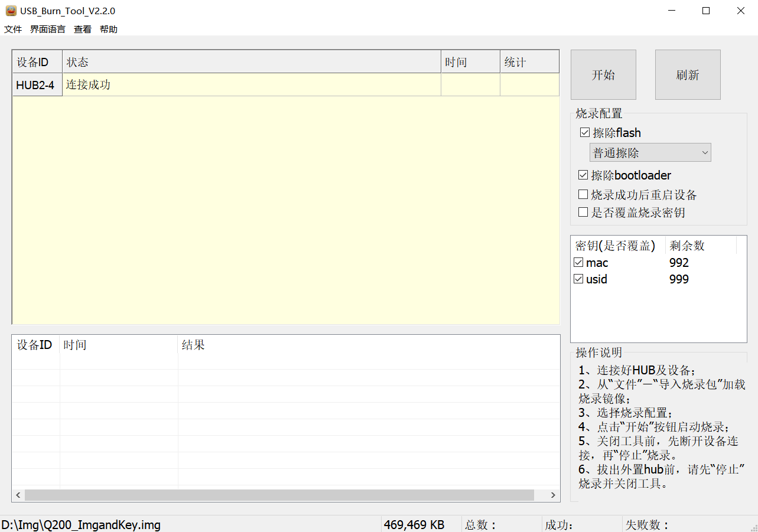Enable 是否覆盖烧录密钥 option

pyautogui.click(x=583, y=212)
